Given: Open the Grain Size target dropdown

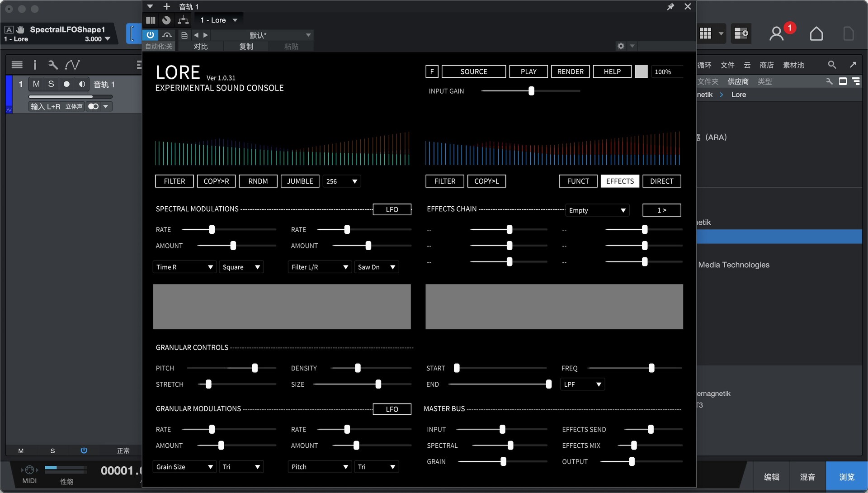Looking at the screenshot, I should [184, 466].
